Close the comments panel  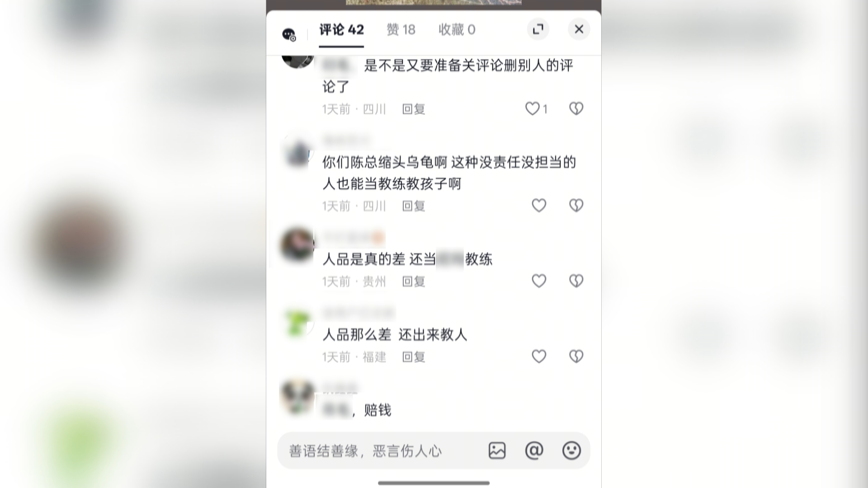coord(579,29)
